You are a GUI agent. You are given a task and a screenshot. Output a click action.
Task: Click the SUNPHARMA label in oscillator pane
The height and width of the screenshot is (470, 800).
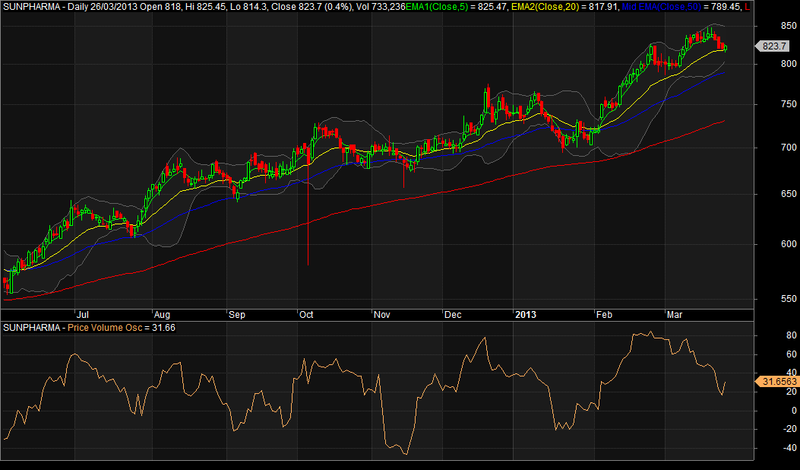[32, 328]
